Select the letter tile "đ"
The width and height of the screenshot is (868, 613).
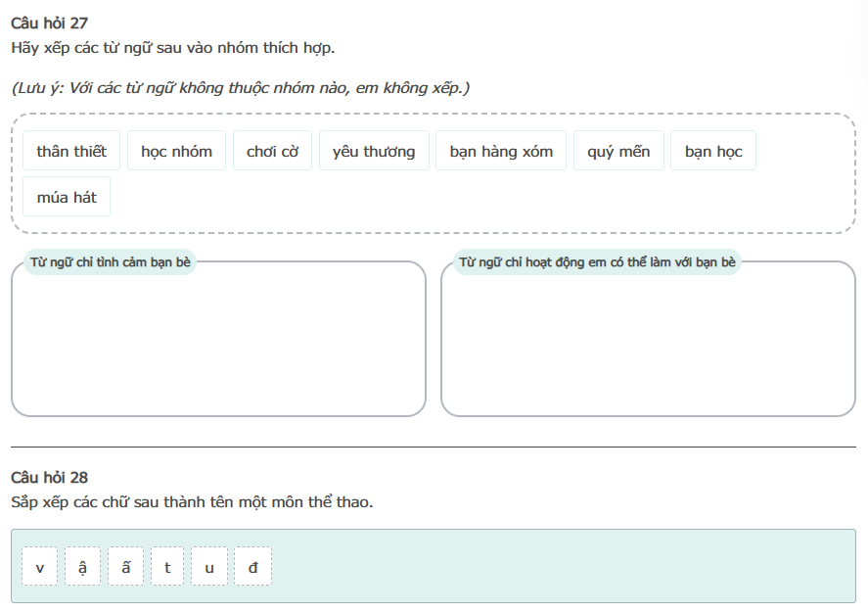click(252, 567)
